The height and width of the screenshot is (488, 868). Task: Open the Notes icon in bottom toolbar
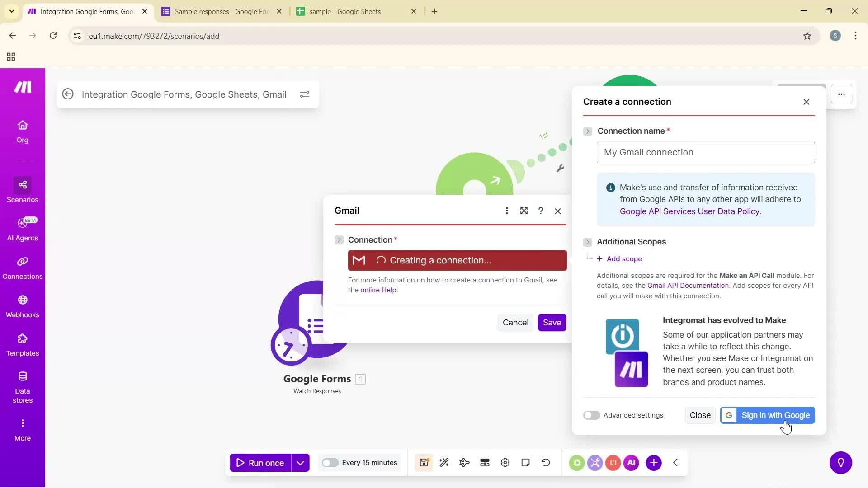click(525, 462)
